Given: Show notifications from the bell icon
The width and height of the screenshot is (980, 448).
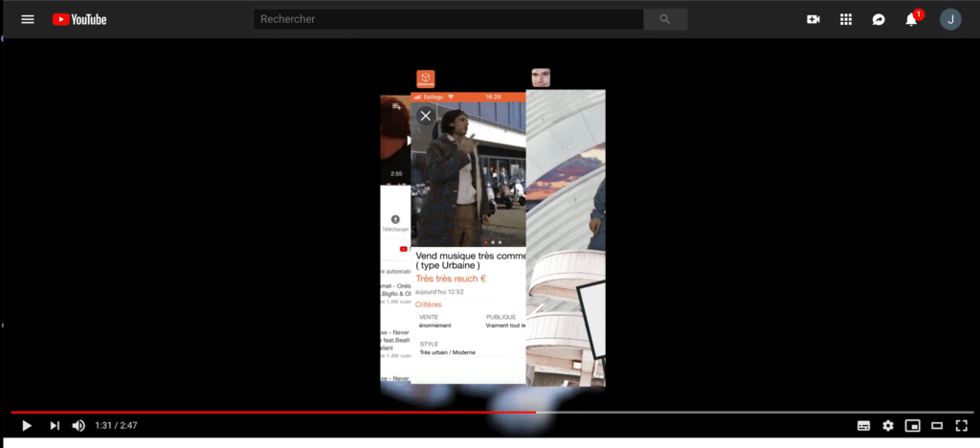Looking at the screenshot, I should point(911,20).
